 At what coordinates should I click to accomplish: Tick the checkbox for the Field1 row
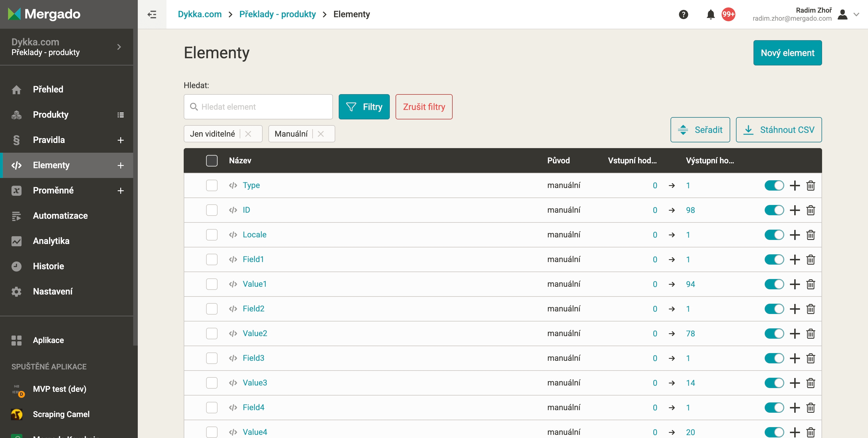212,259
